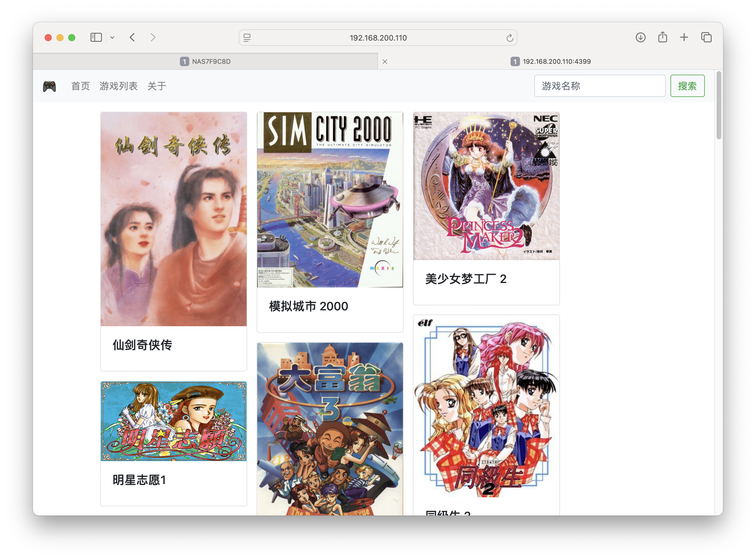Viewport: 756px width, 559px height.
Task: Open the Princess Maker 2 cover image
Action: (x=486, y=186)
